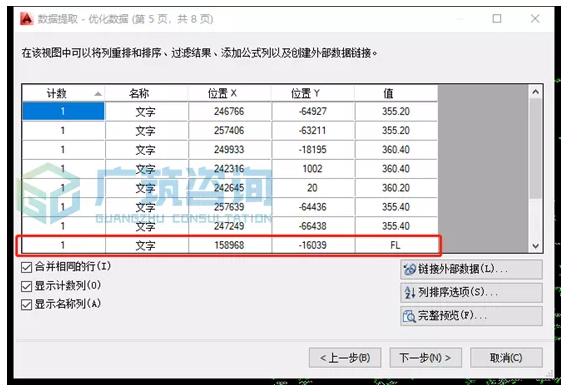Select cell with Y value -64436
The height and width of the screenshot is (392, 571).
(x=313, y=207)
